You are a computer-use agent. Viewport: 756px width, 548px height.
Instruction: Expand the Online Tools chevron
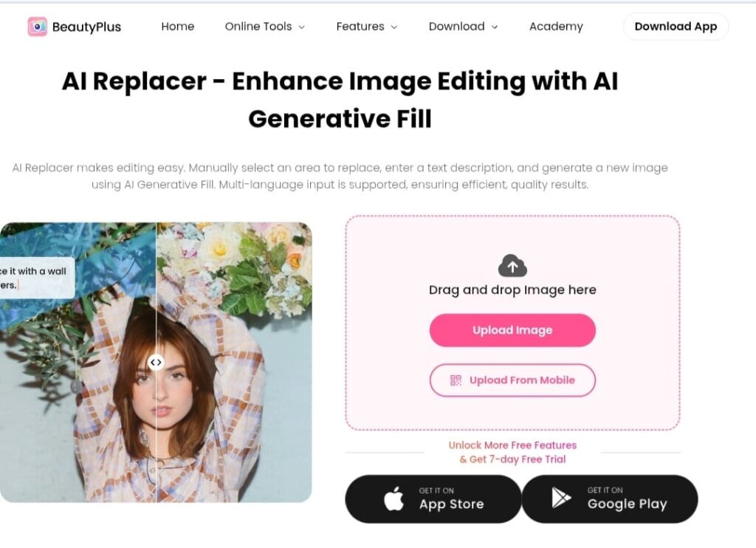point(302,27)
